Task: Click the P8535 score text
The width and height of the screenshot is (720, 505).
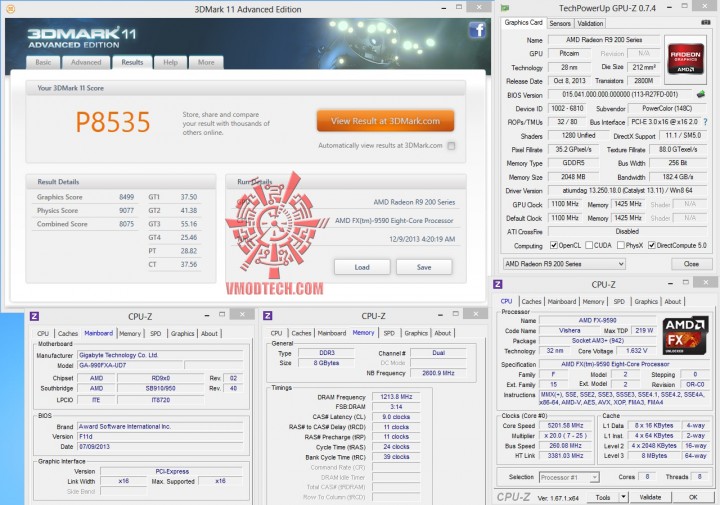Action: 112,122
